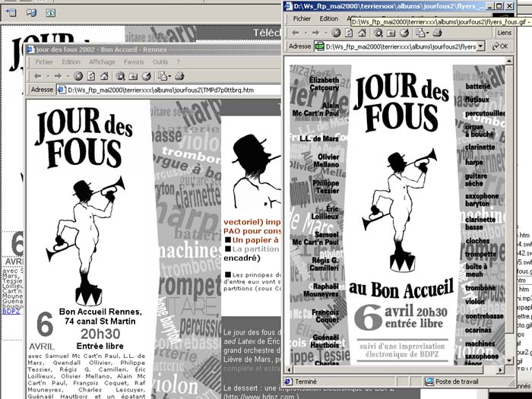
Task: Print from the flyers_fous.gif window toolbar
Action: point(438,33)
